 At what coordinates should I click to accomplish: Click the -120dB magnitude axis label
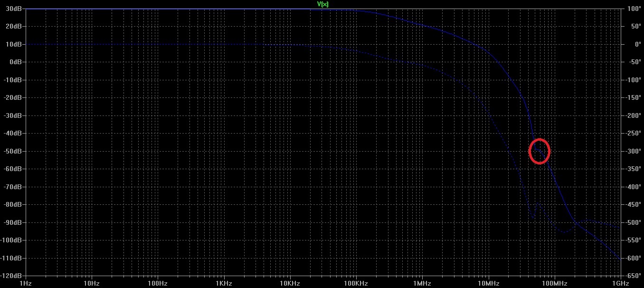tap(12, 276)
